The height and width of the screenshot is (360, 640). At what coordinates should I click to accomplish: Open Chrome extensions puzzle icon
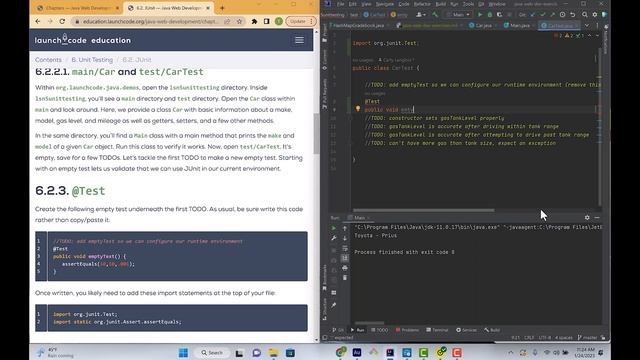pos(254,21)
